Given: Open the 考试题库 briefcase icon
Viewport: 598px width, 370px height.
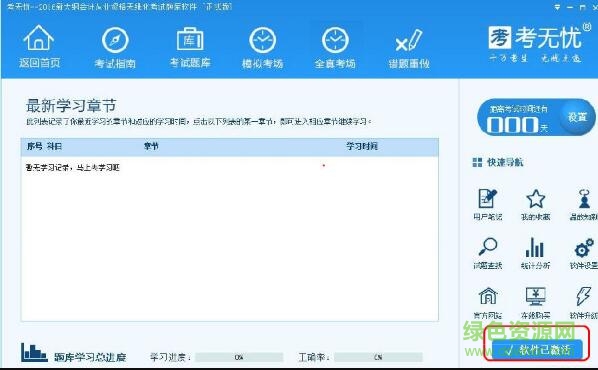Looking at the screenshot, I should point(190,39).
